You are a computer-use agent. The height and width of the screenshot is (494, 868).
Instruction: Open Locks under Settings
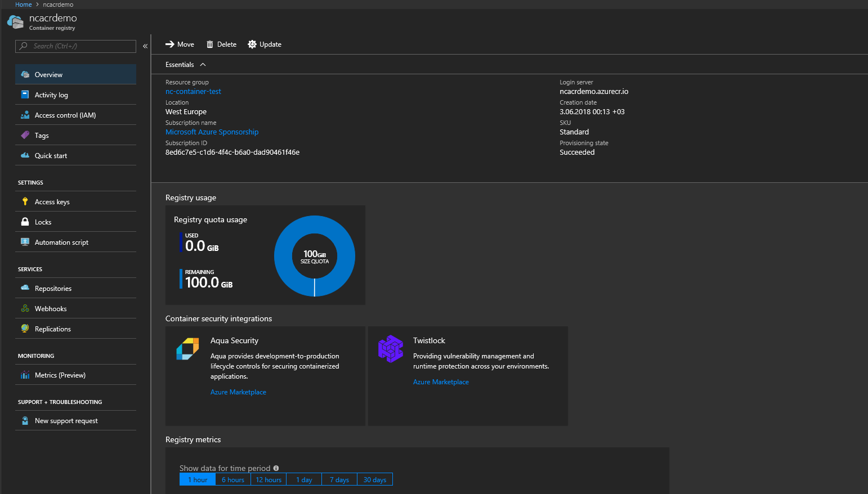75,222
